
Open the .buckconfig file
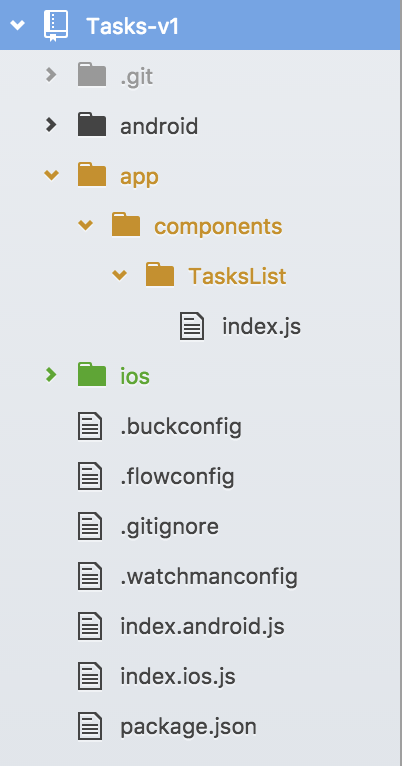point(181,427)
